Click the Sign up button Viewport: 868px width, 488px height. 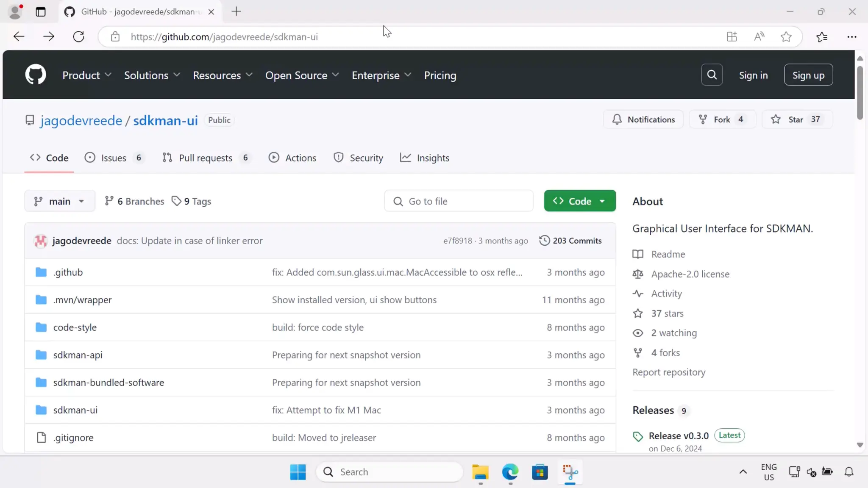tap(808, 75)
